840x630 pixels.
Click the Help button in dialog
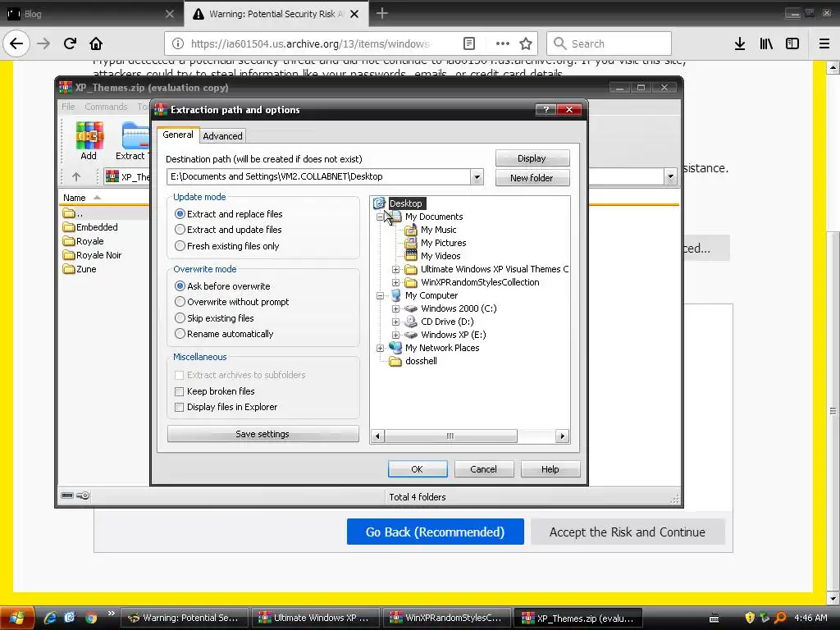tap(550, 468)
